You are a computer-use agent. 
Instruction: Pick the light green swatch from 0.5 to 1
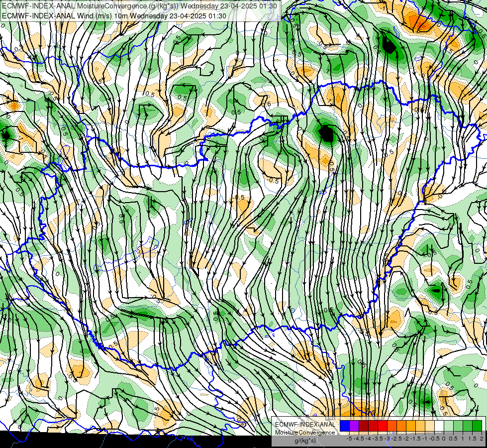click(x=458, y=426)
